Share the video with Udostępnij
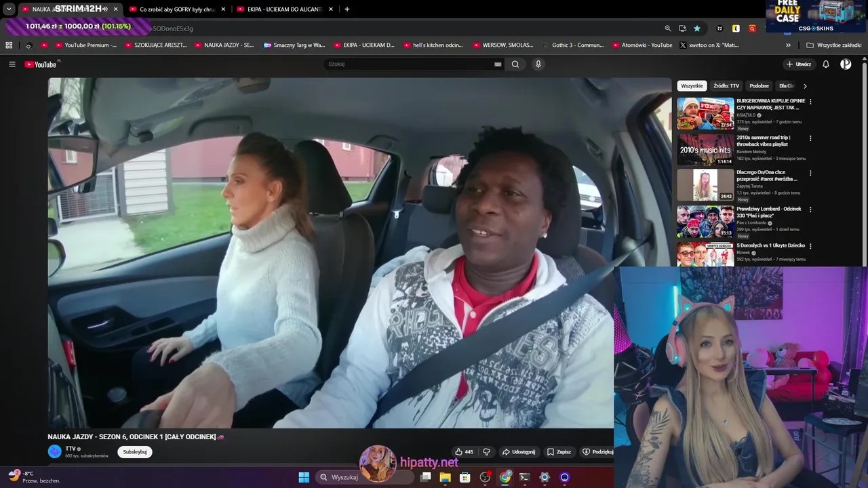 click(x=518, y=452)
